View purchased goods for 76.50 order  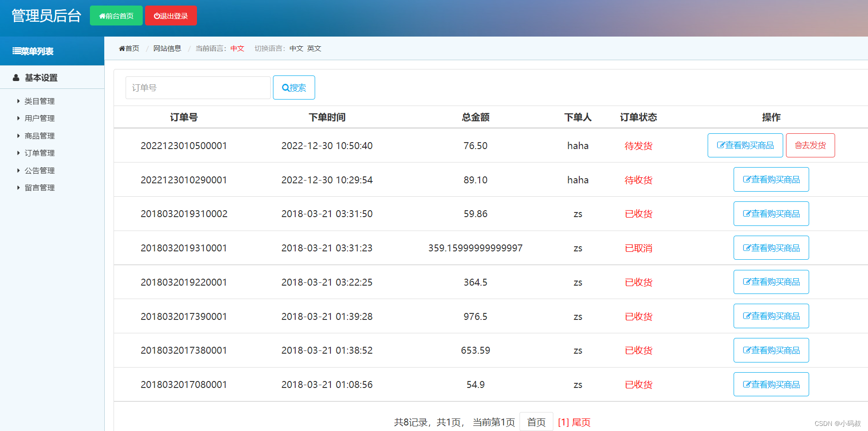coord(745,145)
